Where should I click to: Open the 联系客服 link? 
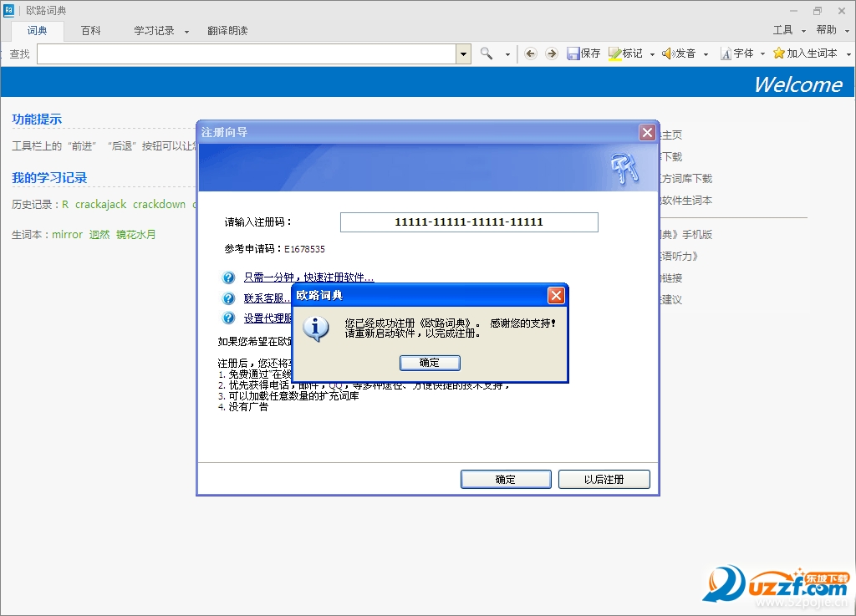click(267, 298)
